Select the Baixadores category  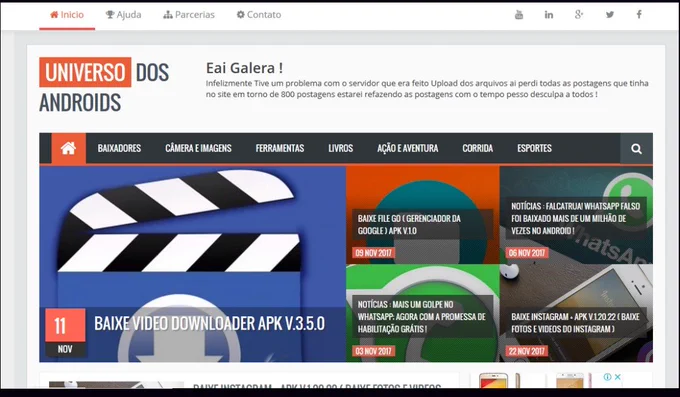point(119,148)
